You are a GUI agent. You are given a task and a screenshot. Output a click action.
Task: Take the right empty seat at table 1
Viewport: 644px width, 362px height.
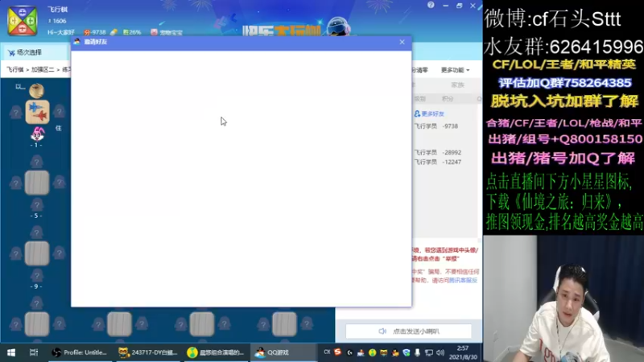point(59,112)
